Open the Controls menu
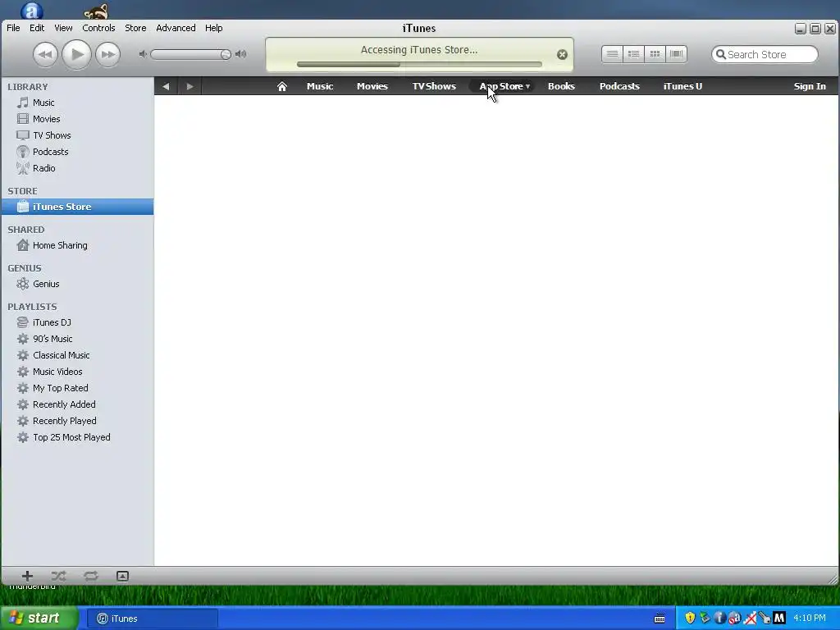The width and height of the screenshot is (840, 630). 98,28
